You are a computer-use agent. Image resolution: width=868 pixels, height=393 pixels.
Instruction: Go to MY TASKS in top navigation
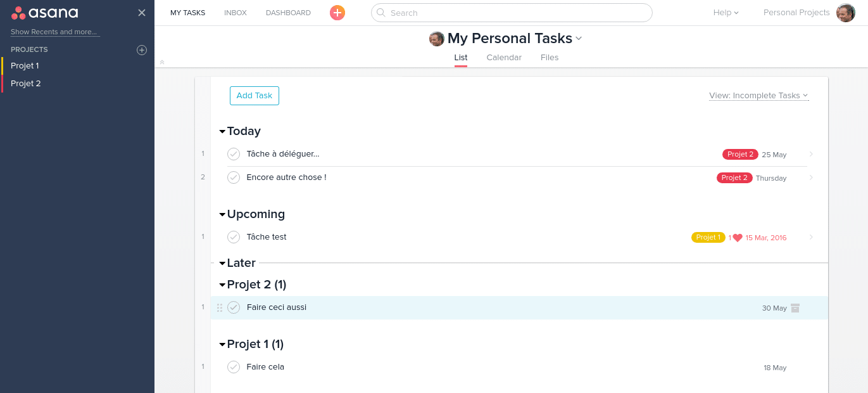tap(187, 13)
